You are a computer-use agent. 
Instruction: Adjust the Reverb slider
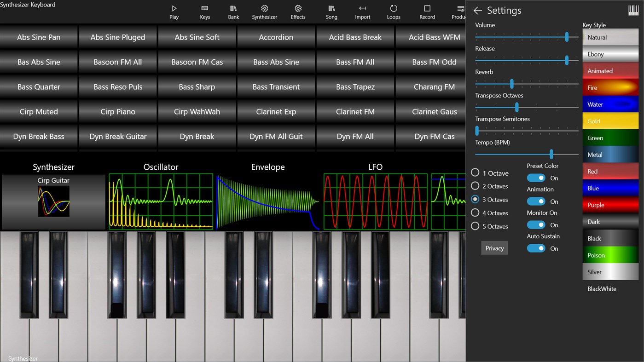511,84
